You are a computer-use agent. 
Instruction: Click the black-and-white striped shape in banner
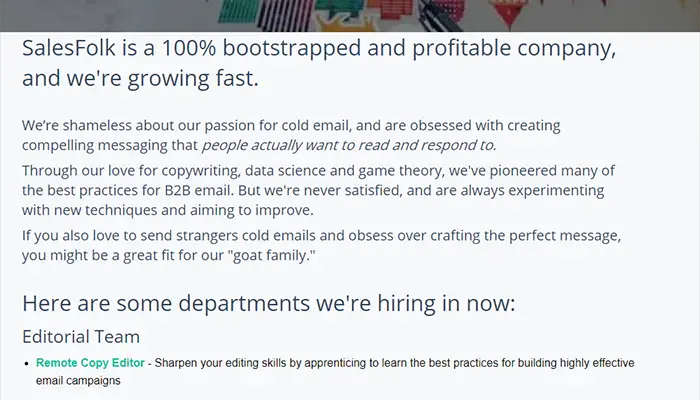click(x=284, y=15)
